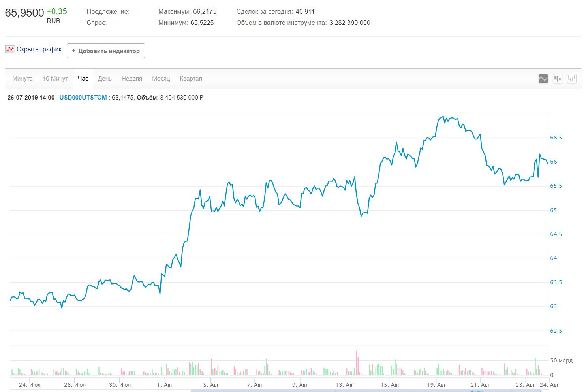The image size is (588, 392).
Task: Click the USD000UTSTOM instrument label
Action: pos(83,98)
